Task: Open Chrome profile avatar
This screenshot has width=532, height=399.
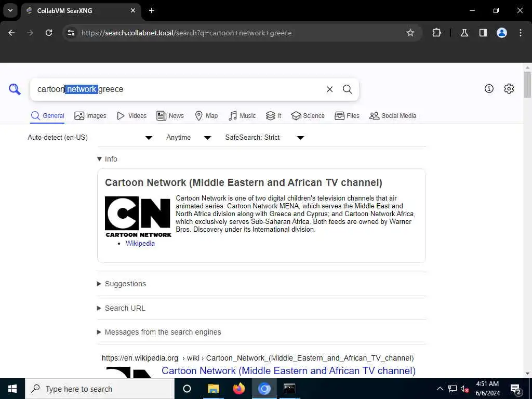Action: [x=501, y=33]
